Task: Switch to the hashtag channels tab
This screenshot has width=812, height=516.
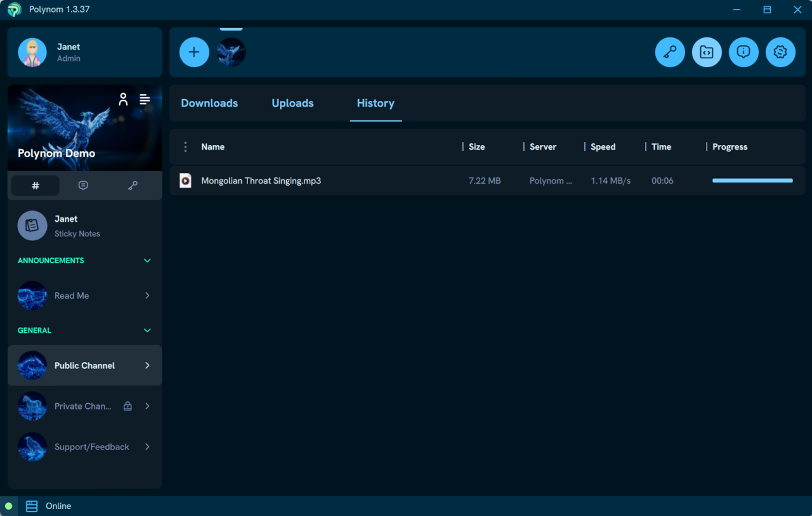Action: 36,185
